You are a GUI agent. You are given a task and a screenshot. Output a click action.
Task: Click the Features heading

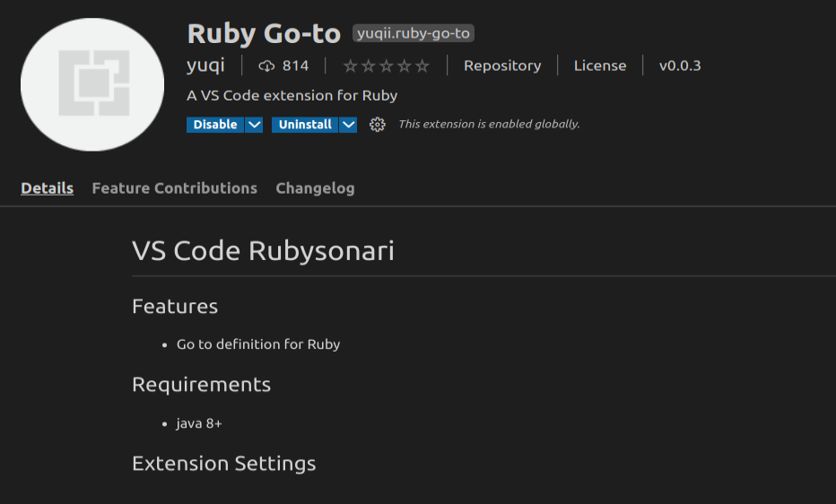(x=175, y=307)
